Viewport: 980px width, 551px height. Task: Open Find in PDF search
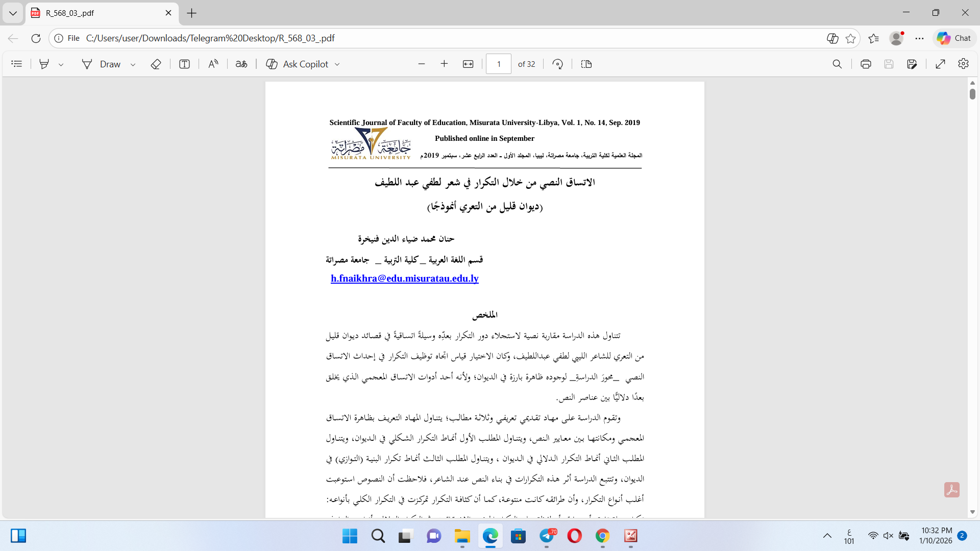tap(837, 64)
